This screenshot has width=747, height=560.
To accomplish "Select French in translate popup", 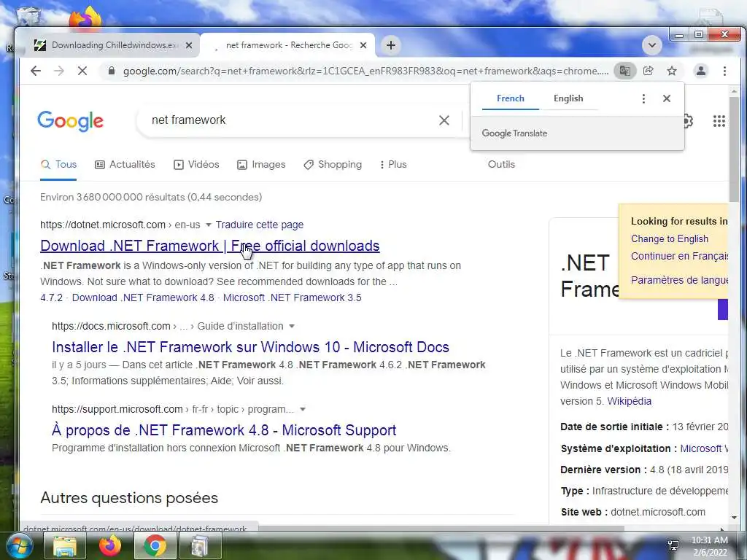I will click(510, 98).
